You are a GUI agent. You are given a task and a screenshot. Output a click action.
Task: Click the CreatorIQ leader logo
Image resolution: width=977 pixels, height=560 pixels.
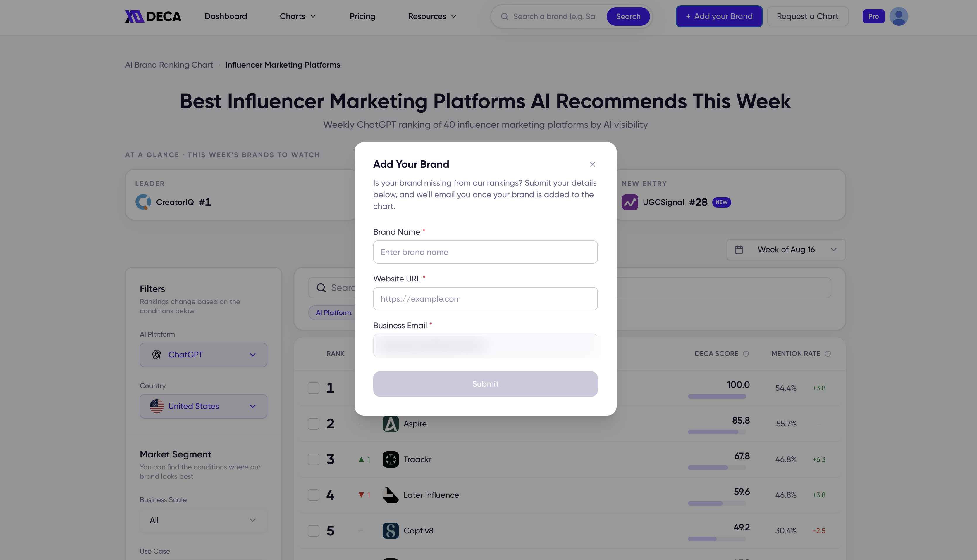tap(143, 202)
